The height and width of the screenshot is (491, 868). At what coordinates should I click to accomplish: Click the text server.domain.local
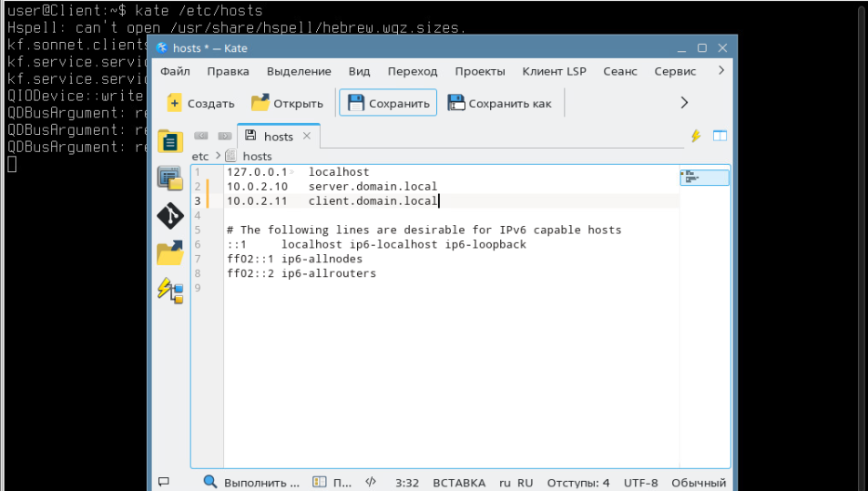373,187
